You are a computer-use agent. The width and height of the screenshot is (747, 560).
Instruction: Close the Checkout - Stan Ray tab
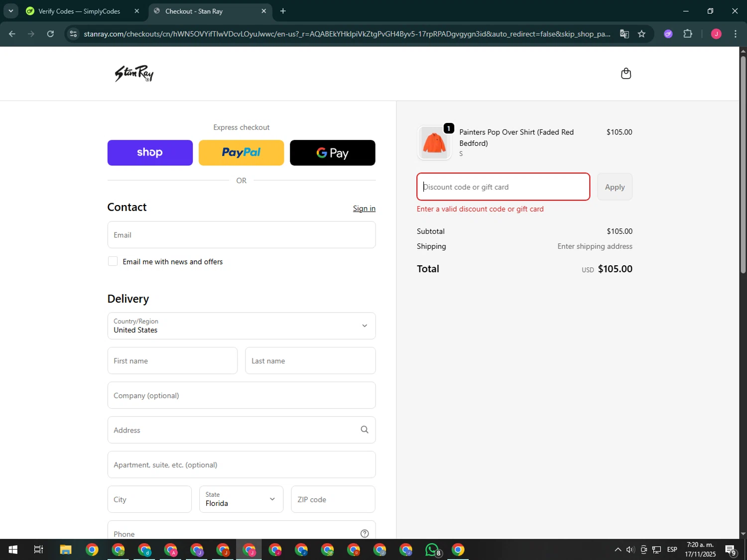coord(264,11)
